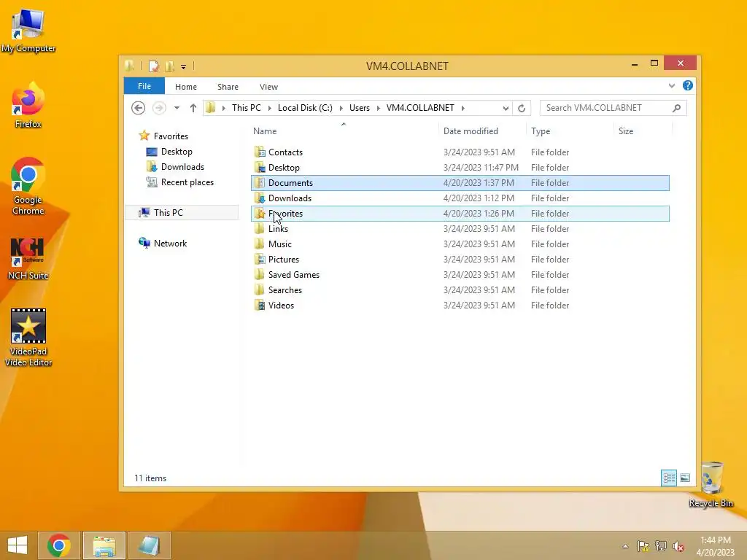
Task: Sort by the Type column header
Action: pyautogui.click(x=541, y=131)
